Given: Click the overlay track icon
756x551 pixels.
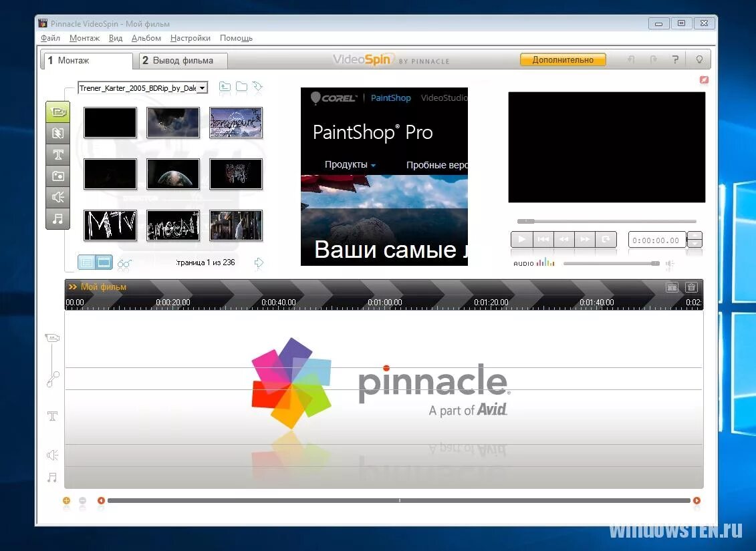Looking at the screenshot, I should click(x=53, y=379).
